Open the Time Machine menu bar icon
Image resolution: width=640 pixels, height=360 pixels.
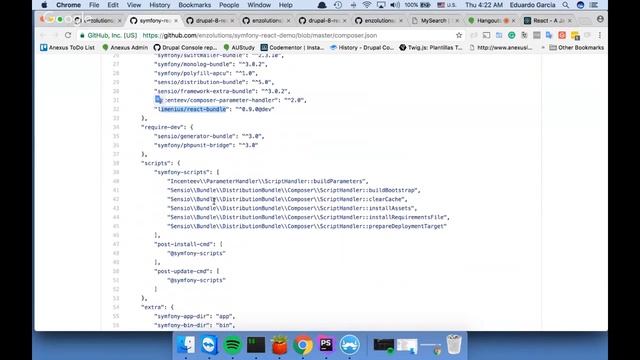[x=338, y=5]
